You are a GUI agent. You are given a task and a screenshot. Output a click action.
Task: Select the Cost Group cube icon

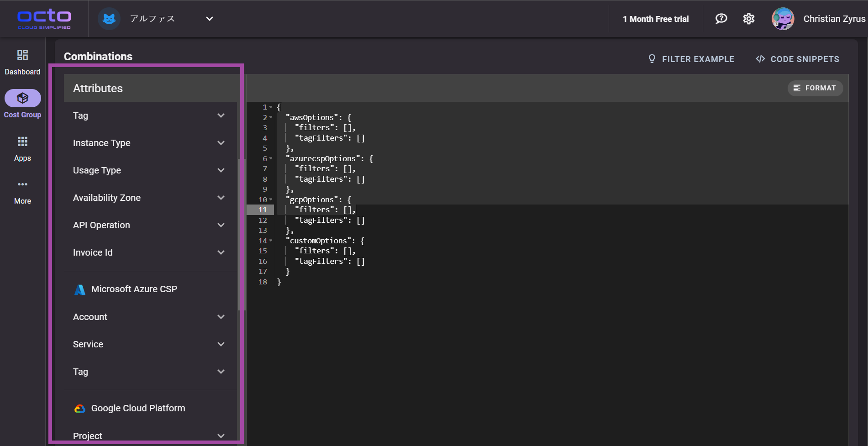(22, 98)
